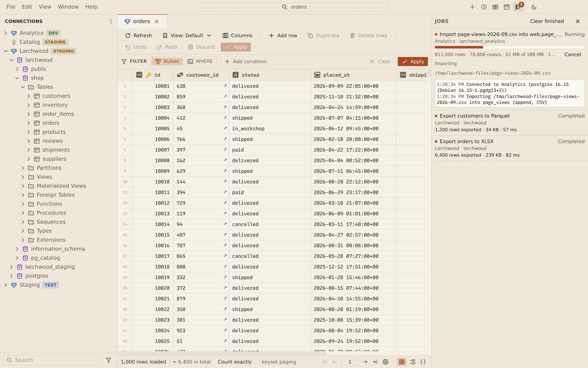
Task: Expand the Analytics connection
Action: [6, 33]
